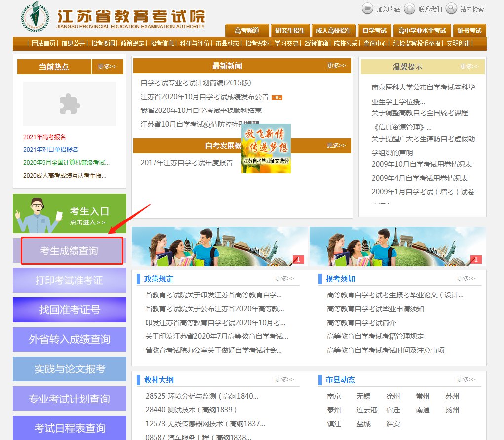Select 政策规定 in the navigation bar
This screenshot has width=504, height=440.
[x=133, y=43]
